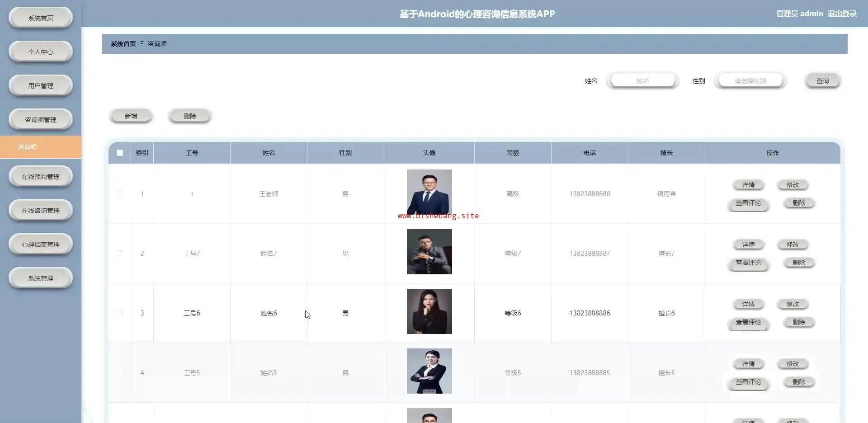Image resolution: width=868 pixels, height=423 pixels.
Task: Click 修改 for 姓名5
Action: (793, 364)
